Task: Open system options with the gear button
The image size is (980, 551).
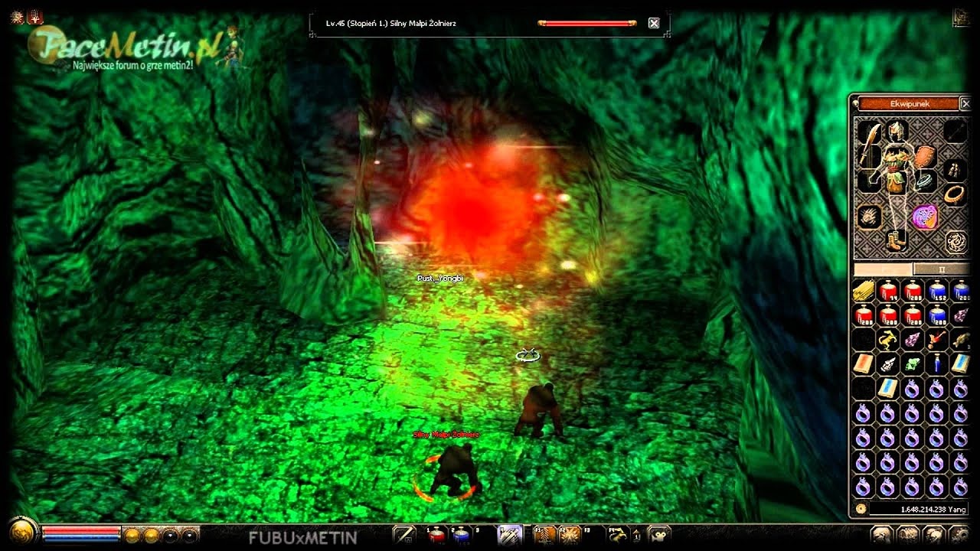Action: tap(958, 536)
